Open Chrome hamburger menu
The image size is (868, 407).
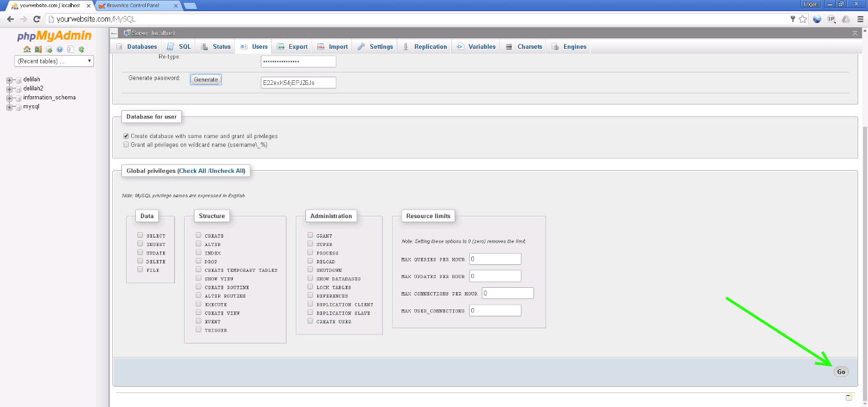[x=859, y=19]
